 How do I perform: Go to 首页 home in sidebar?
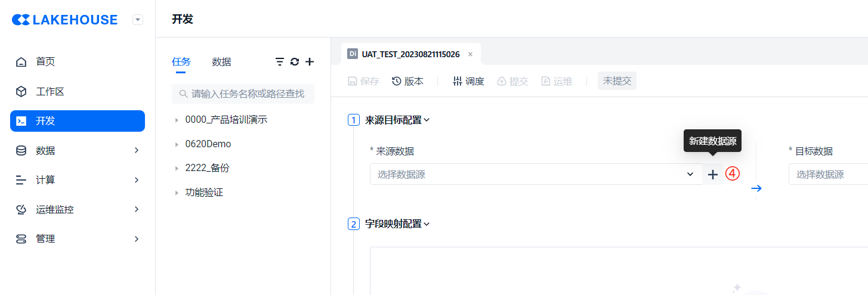(x=45, y=61)
